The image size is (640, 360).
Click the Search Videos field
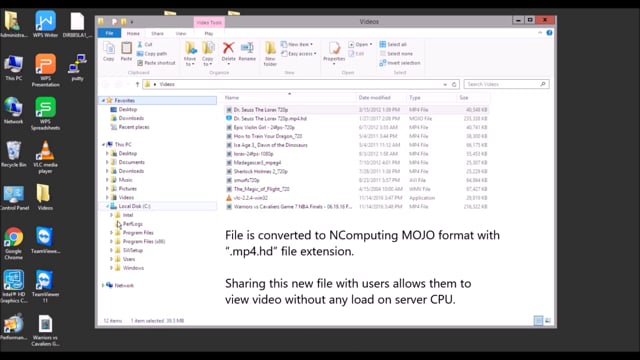pos(506,84)
